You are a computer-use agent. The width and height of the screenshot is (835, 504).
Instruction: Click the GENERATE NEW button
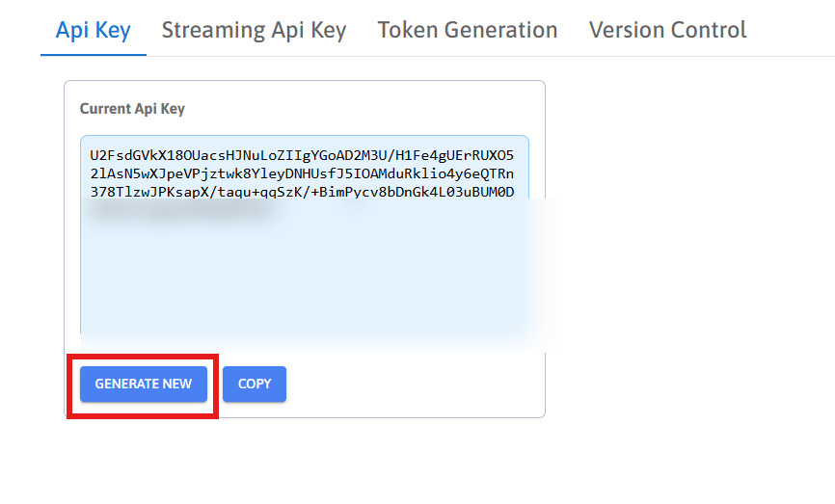pyautogui.click(x=144, y=384)
